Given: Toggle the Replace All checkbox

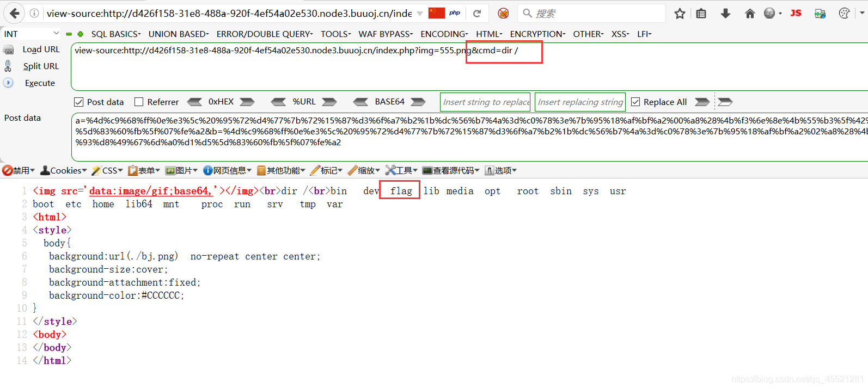Looking at the screenshot, I should pos(635,102).
